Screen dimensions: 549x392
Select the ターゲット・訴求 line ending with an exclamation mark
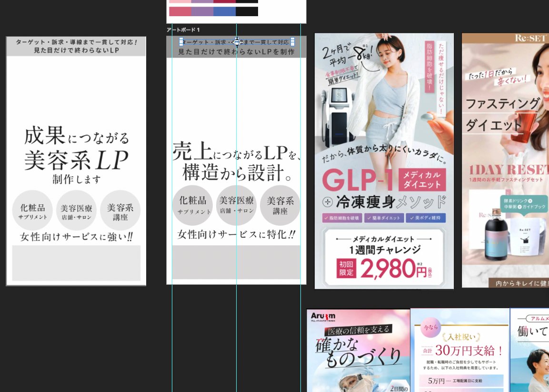pyautogui.click(x=76, y=42)
